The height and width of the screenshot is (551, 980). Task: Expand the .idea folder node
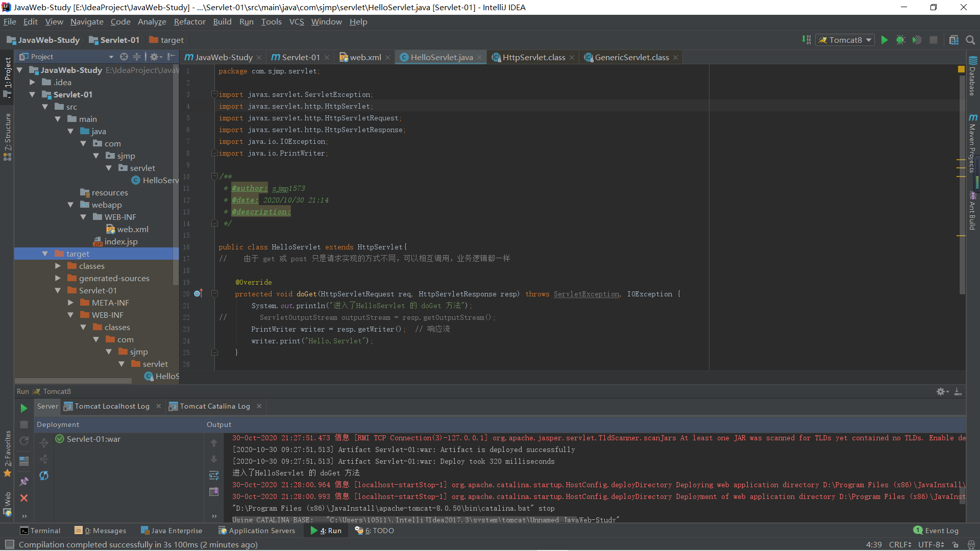coord(32,82)
